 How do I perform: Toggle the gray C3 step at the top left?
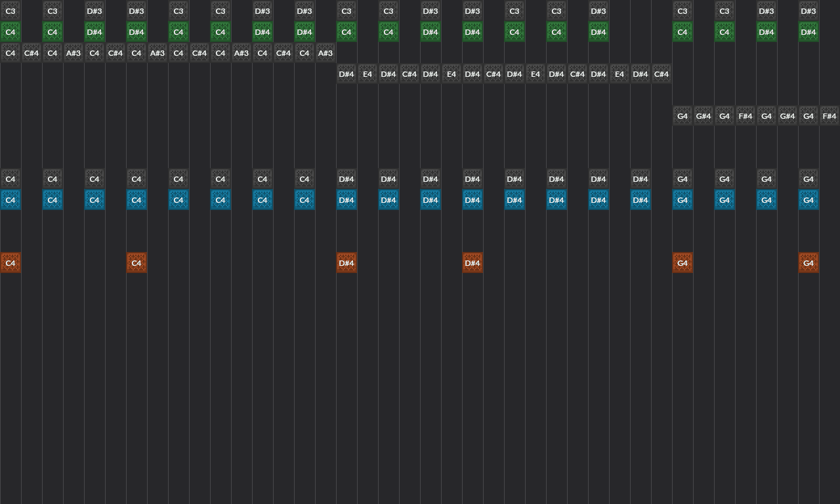tap(10, 10)
